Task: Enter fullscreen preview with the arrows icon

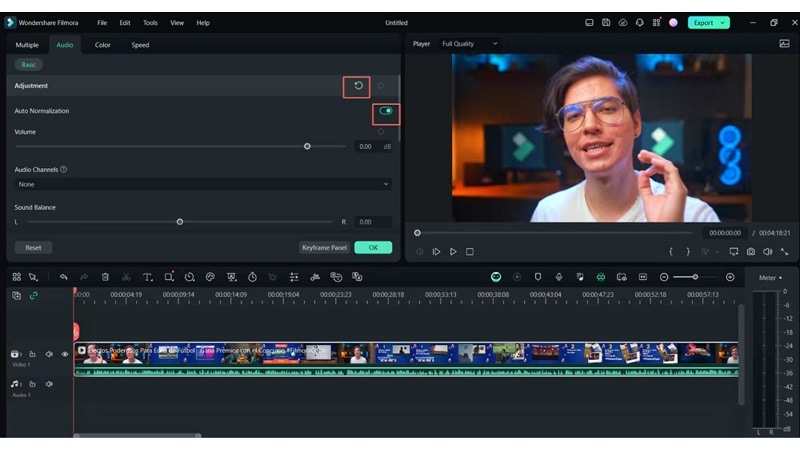Action: (784, 252)
